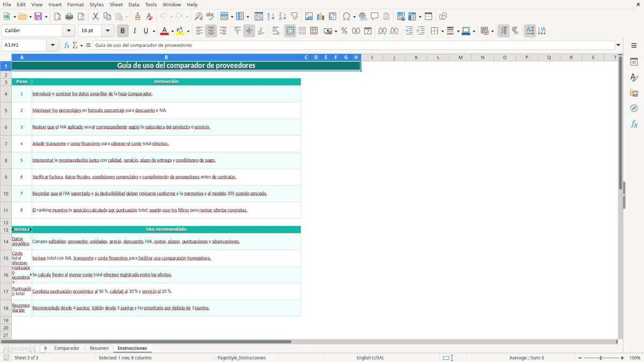Open the Font Size dropdown list

(x=107, y=31)
